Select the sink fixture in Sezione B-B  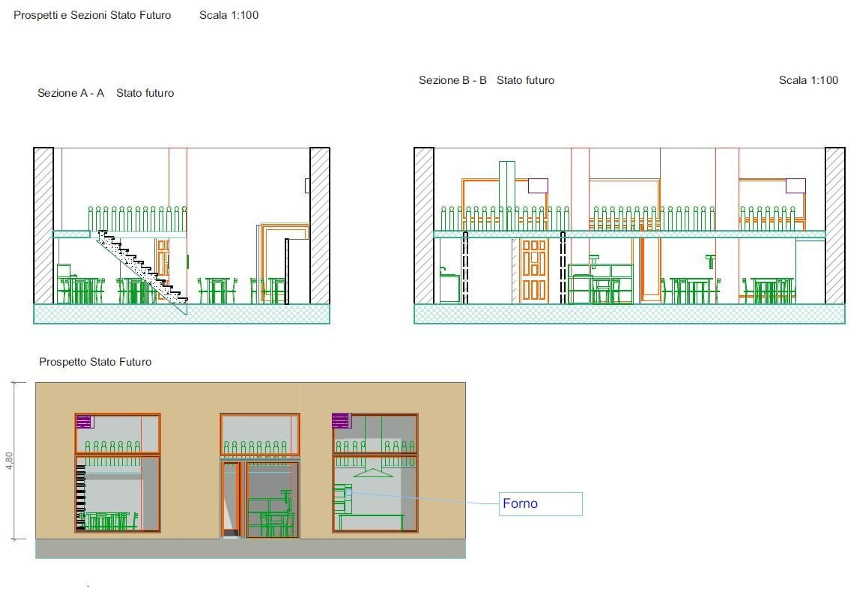pos(450,285)
